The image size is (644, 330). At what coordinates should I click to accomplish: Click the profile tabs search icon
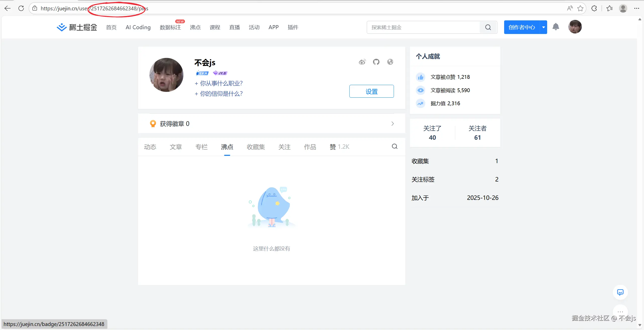pos(395,146)
